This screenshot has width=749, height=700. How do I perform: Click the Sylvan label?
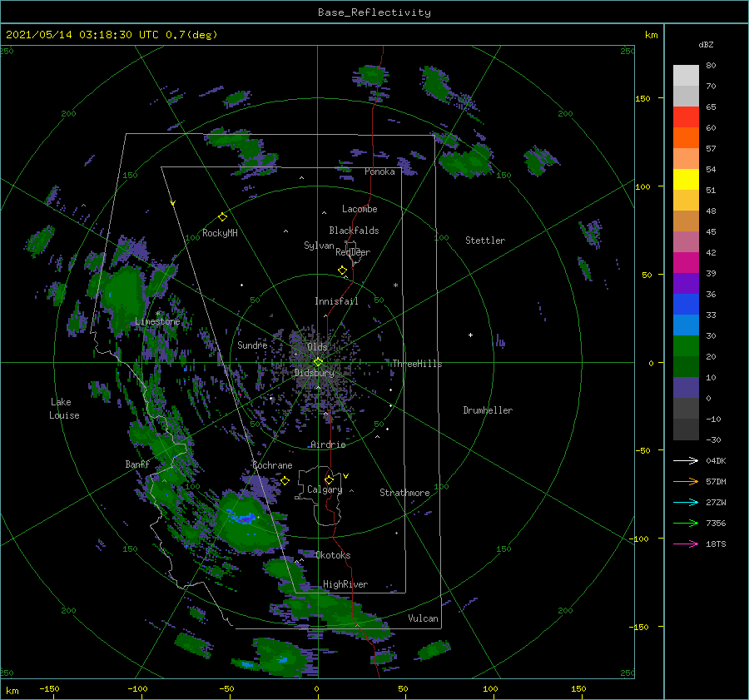[x=319, y=246]
